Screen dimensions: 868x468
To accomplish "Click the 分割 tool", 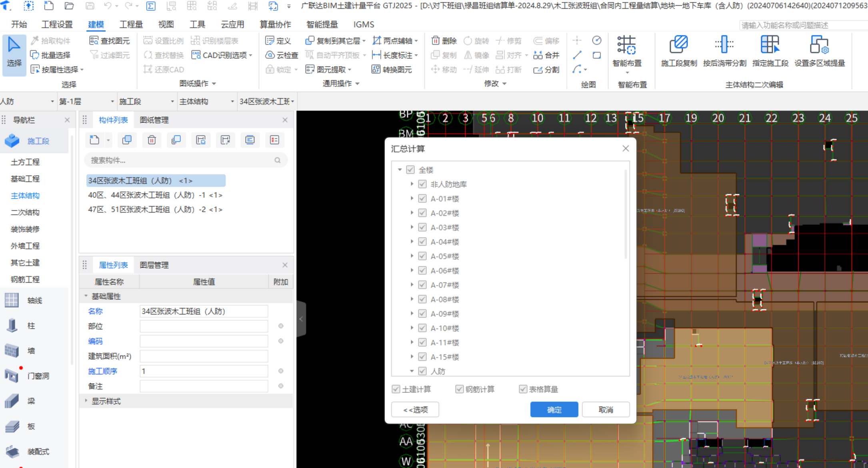I will pos(546,70).
